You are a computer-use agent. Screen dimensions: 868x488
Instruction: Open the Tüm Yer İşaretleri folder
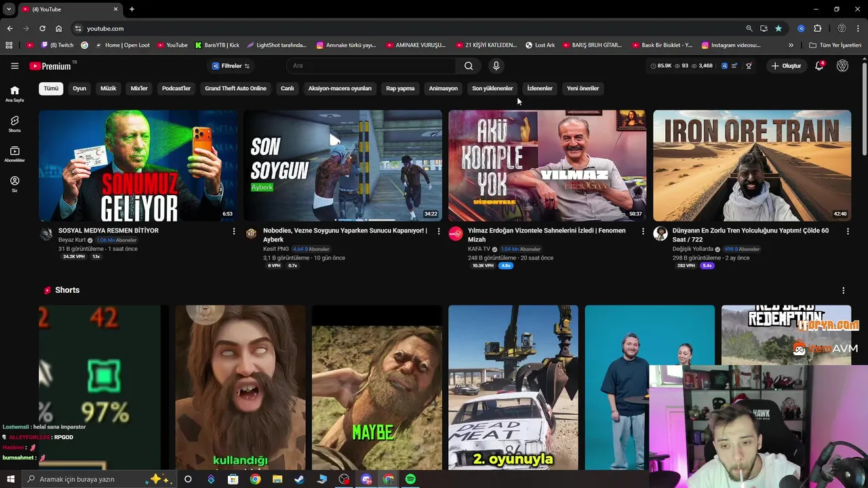[835, 45]
